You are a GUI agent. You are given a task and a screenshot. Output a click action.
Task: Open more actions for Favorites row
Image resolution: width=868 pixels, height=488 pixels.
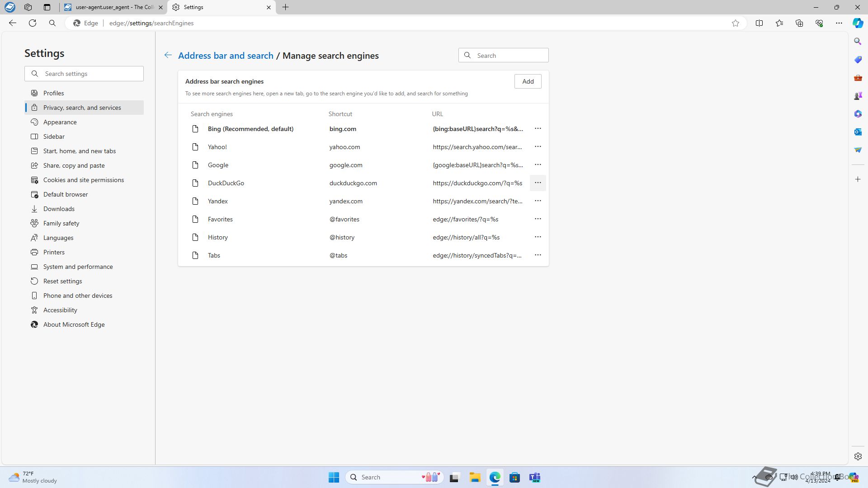[x=538, y=219]
